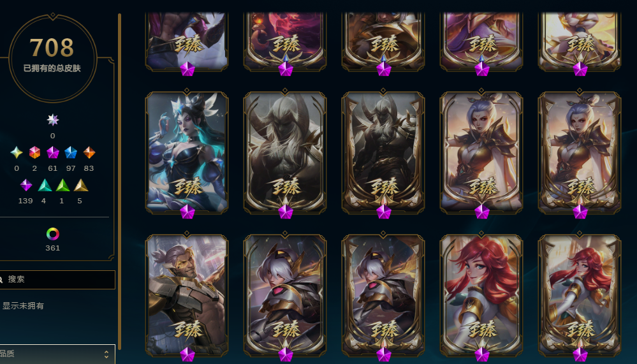Screen dimensions: 637x364
Task: Click the teal triangle gem showing 4
Action: tap(44, 185)
